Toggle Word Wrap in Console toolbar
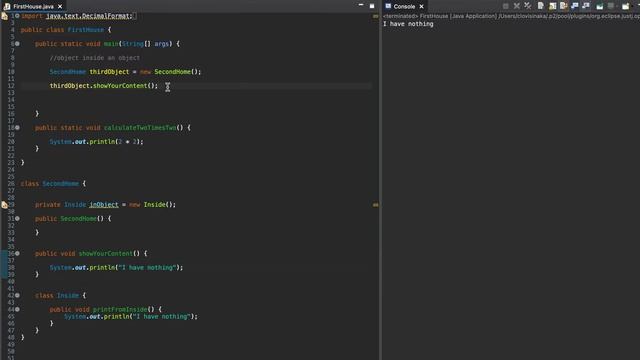The image size is (640, 360). click(x=564, y=6)
